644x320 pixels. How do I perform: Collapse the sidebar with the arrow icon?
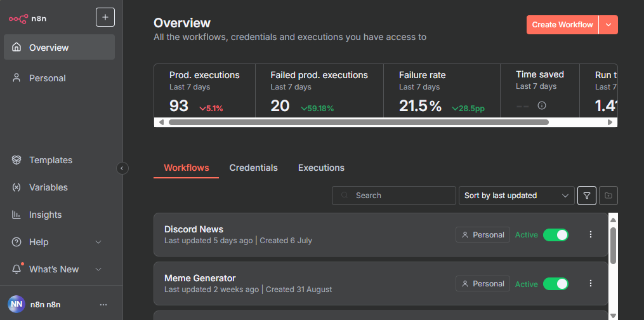coord(122,168)
